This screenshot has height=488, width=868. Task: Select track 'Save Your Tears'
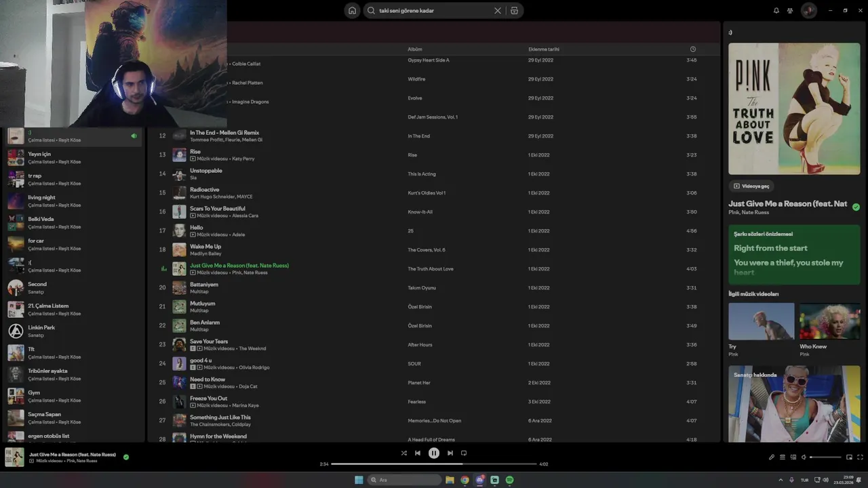click(434, 344)
